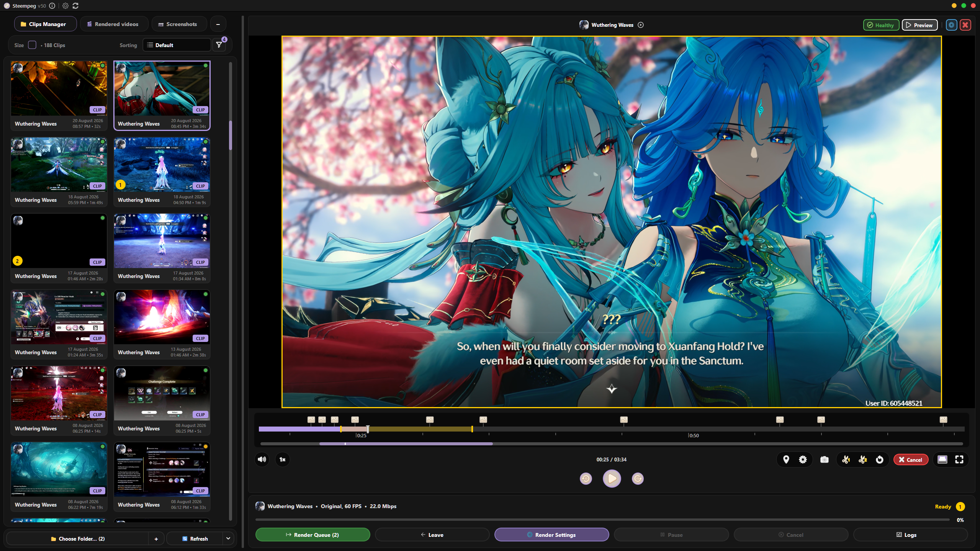Open Render Settings
This screenshot has height=551, width=980.
(x=551, y=535)
